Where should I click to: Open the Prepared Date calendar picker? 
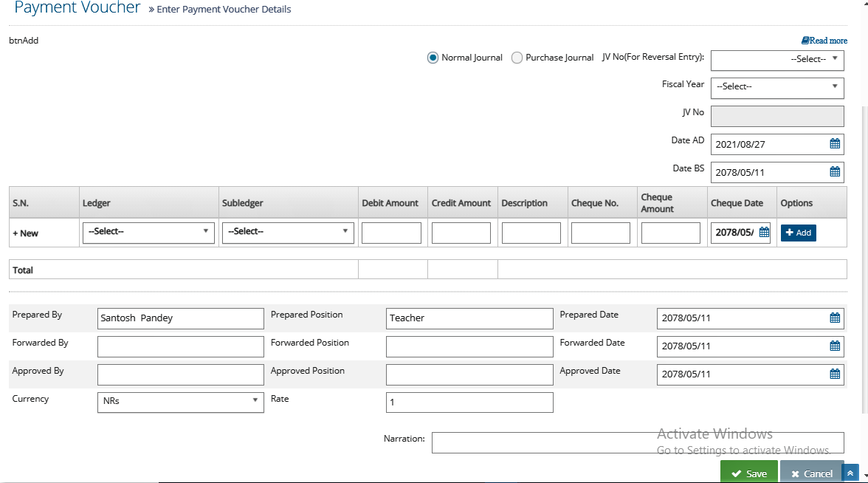(835, 318)
